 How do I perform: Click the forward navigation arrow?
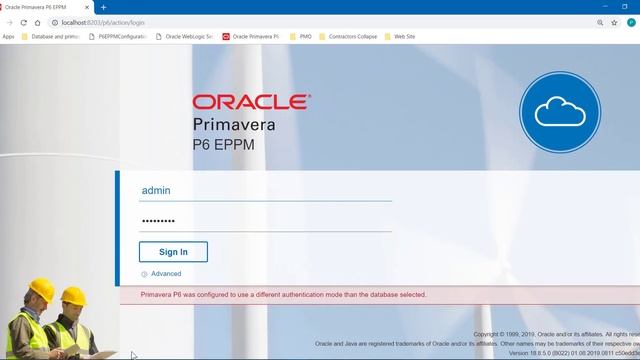click(10, 23)
